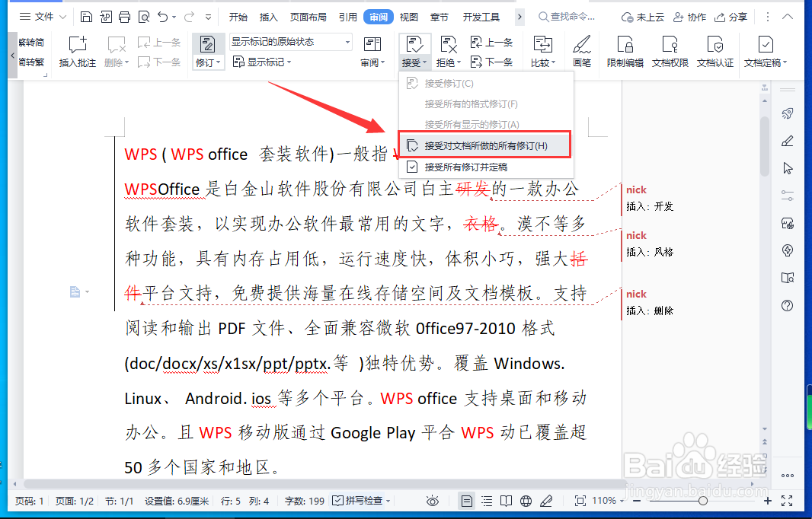Image resolution: width=812 pixels, height=519 pixels.
Task: Go to previous revision 上一条
Action: [x=491, y=42]
